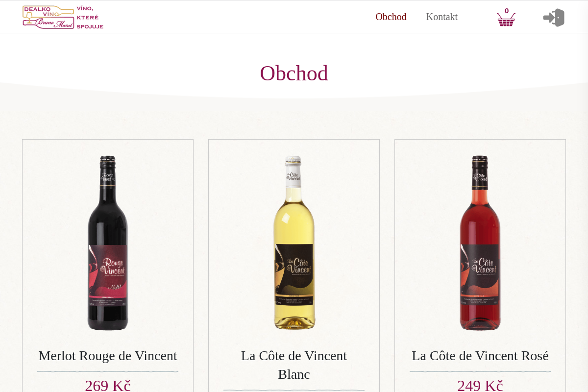This screenshot has width=588, height=392.
Task: Open the Merlot Rouge de Vincent title link
Action: coord(108,356)
